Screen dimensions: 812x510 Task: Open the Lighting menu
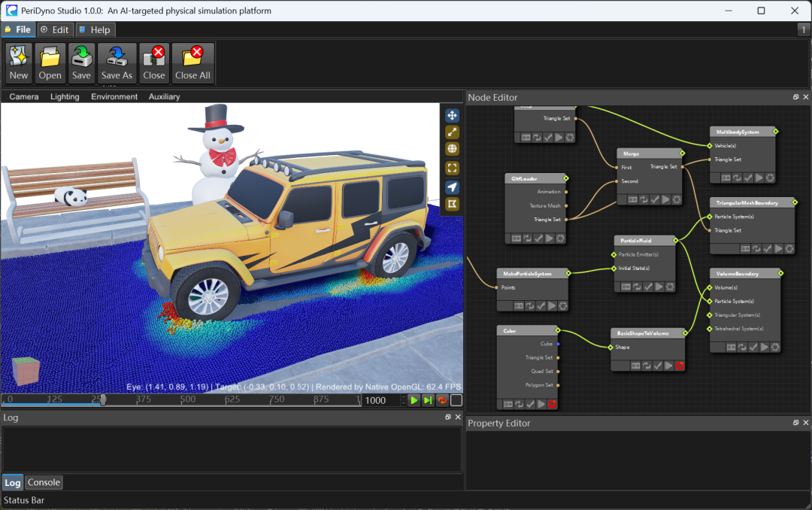[x=65, y=96]
